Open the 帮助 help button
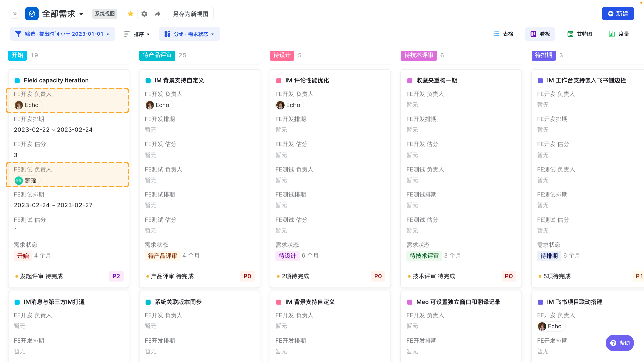Screen dimensions: 644x362 click(x=620, y=343)
